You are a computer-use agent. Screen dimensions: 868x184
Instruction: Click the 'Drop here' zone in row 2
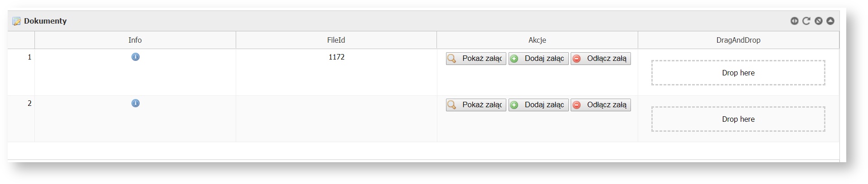coord(738,119)
